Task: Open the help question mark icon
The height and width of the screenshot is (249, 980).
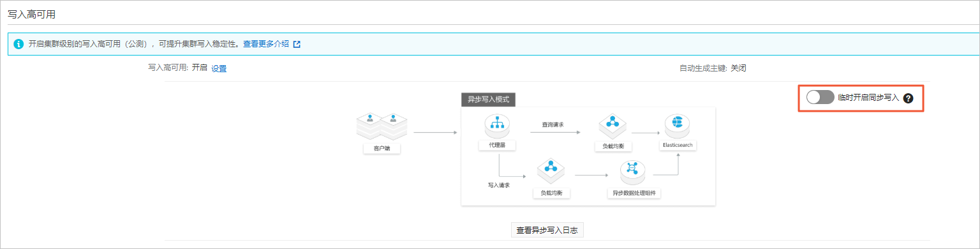Action: coord(909,98)
